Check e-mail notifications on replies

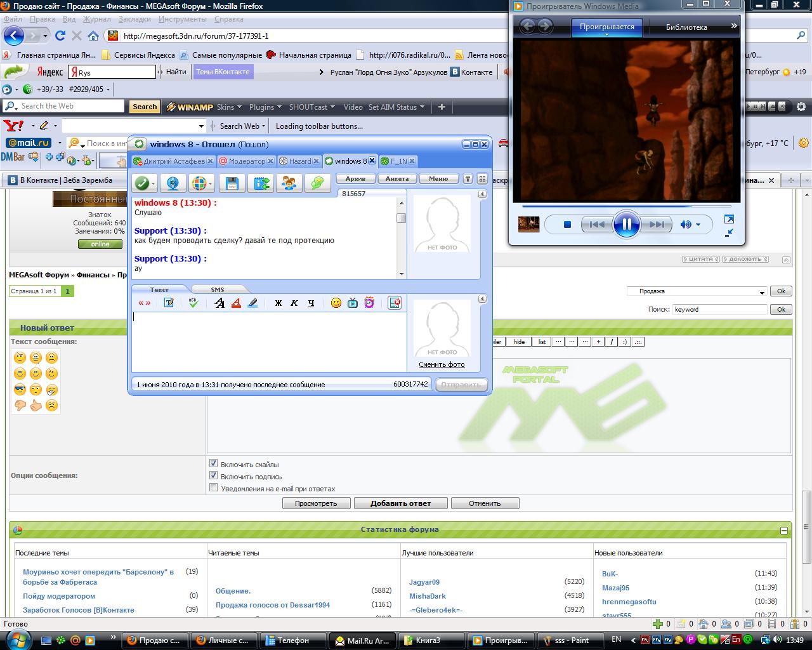coord(214,487)
